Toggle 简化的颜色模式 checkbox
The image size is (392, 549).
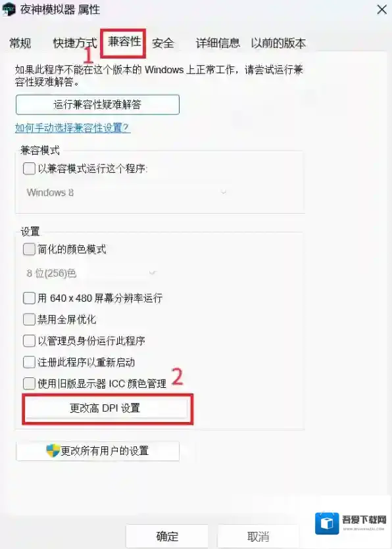tap(29, 249)
